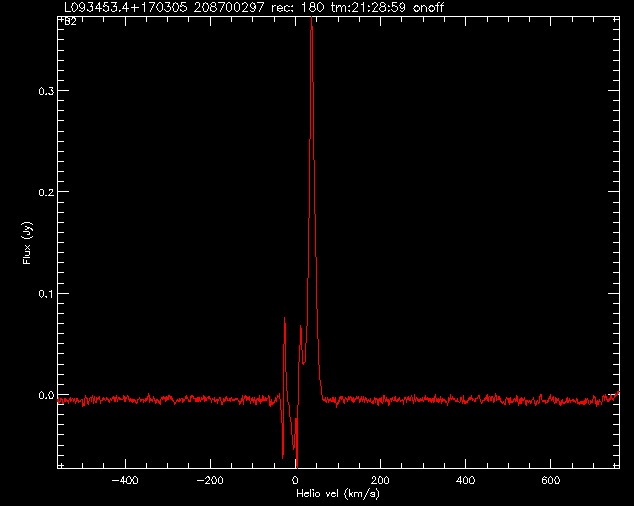Click the 0.1 tick label on the y-axis
The image size is (634, 506).
tap(46, 293)
